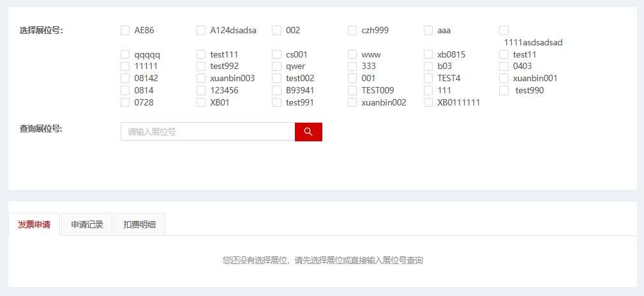Select the www checkbox
Screen dimensions: 644x296
point(352,54)
